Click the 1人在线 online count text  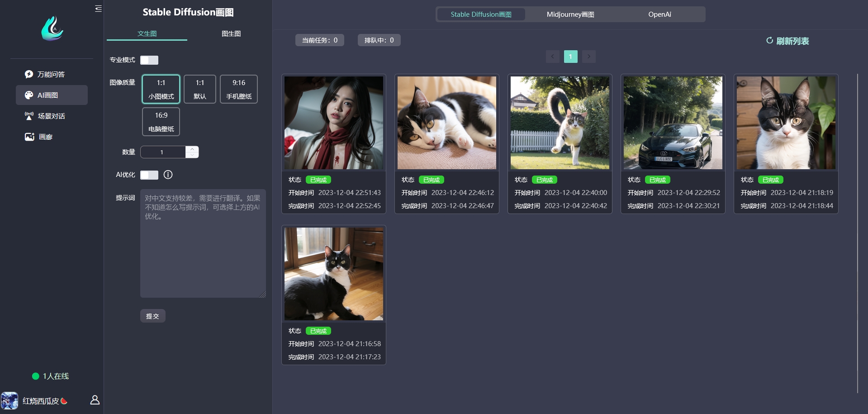coord(56,376)
